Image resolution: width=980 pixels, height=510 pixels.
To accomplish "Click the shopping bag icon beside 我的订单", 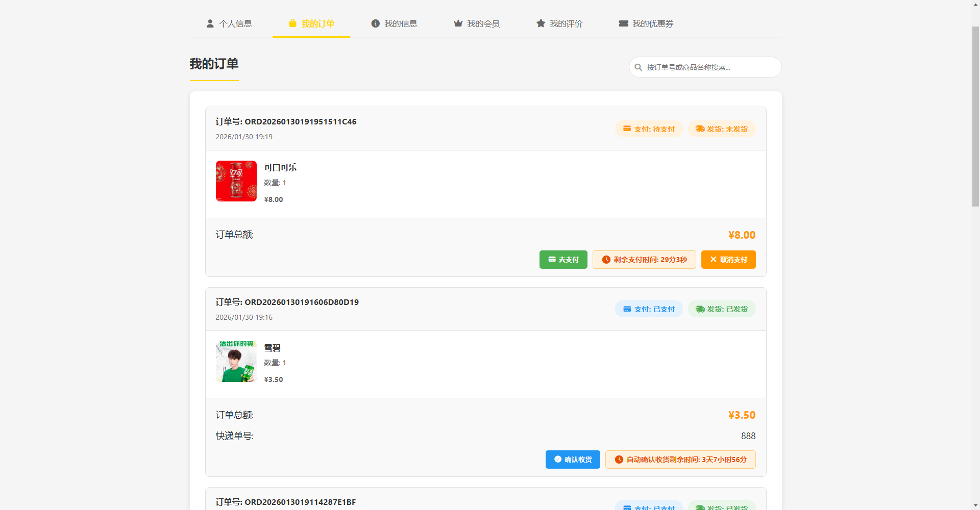I will click(x=292, y=23).
